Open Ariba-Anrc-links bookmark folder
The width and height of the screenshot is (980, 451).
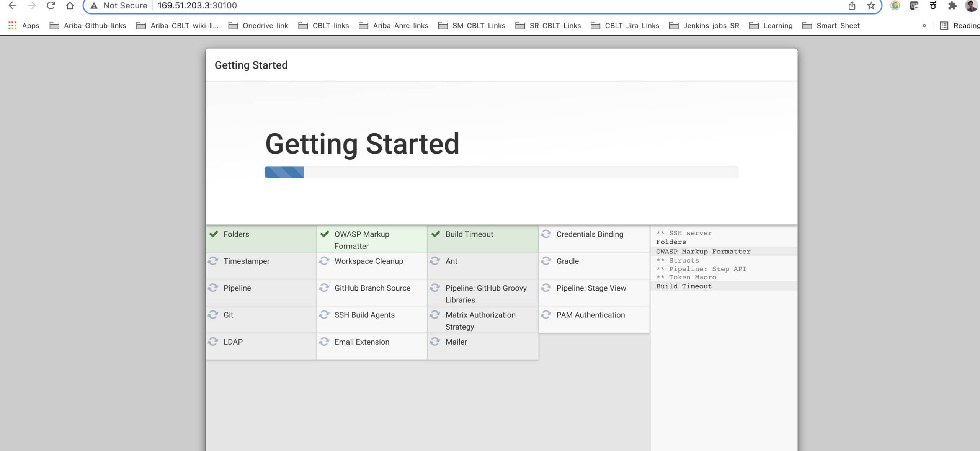tap(394, 26)
